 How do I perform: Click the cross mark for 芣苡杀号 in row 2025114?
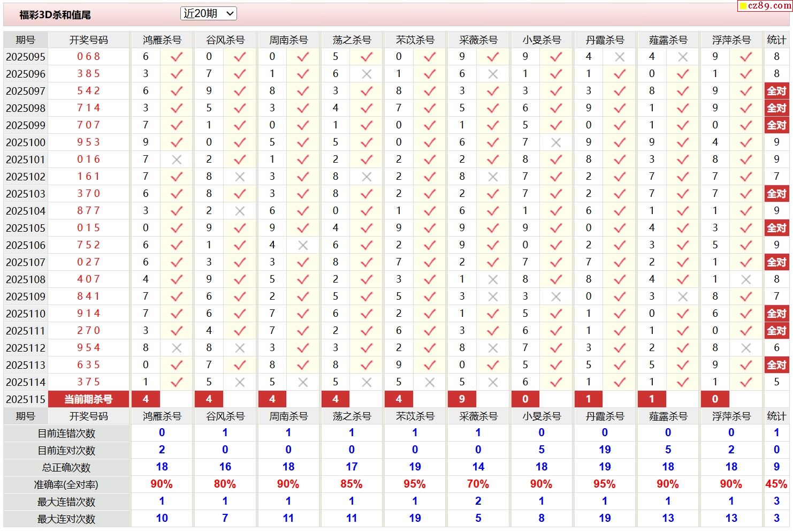430,382
